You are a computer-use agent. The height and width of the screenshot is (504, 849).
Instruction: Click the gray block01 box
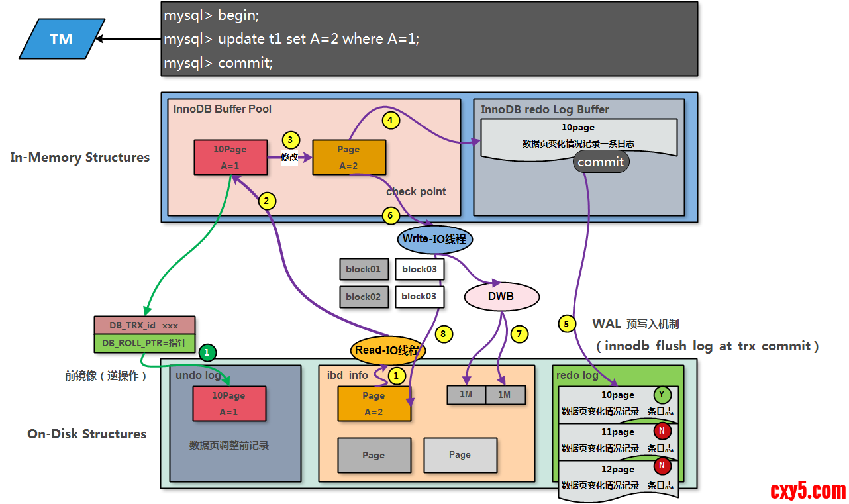(364, 270)
